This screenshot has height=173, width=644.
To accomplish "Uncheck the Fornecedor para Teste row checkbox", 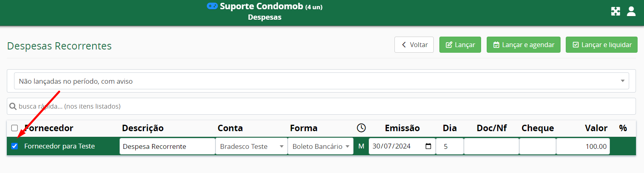I will 14,146.
